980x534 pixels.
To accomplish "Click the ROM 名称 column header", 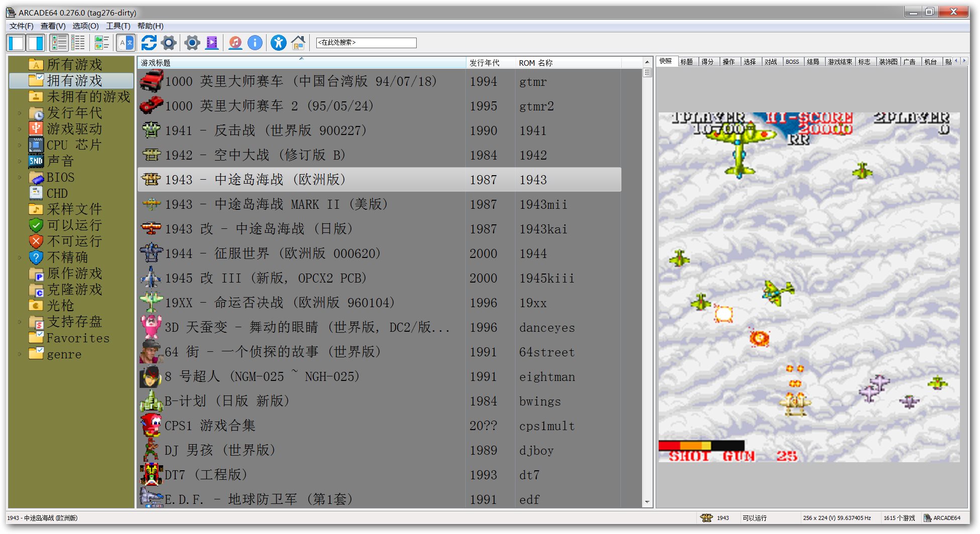I will coord(536,63).
